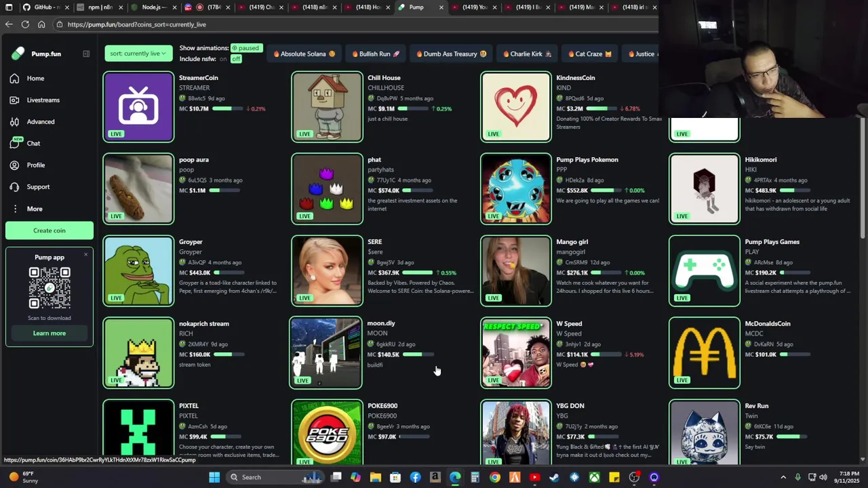Select the Dumb Ass Treasury category chip
This screenshot has height=488, width=868.
tap(451, 54)
